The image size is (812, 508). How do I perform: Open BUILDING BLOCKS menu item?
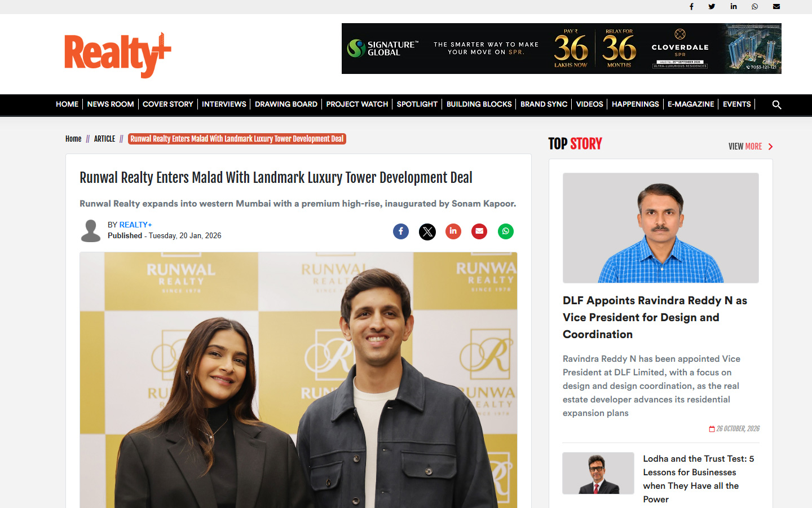[479, 104]
